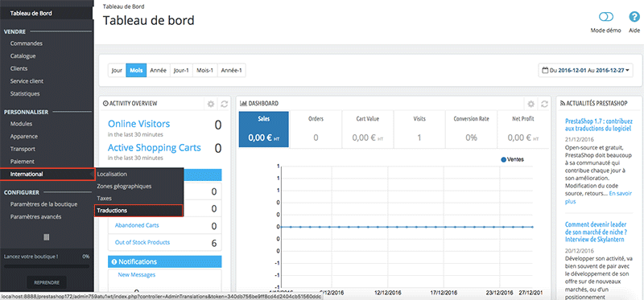
Task: Select the Jour period button
Action: [117, 70]
